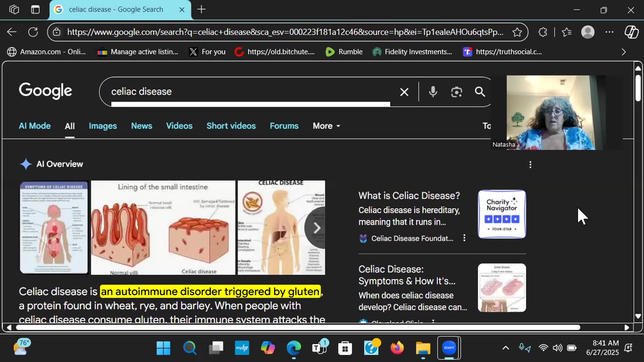Open tab actions menu icon

coord(35,10)
